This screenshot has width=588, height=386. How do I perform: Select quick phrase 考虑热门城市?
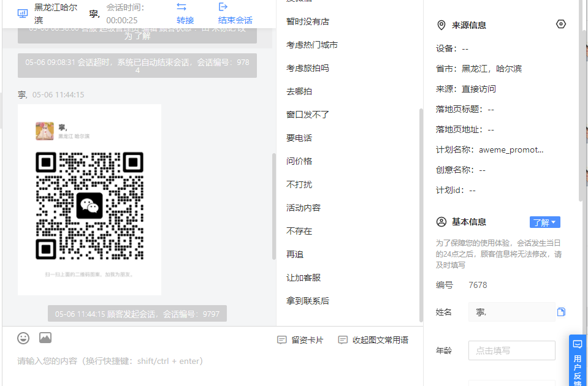click(x=312, y=45)
